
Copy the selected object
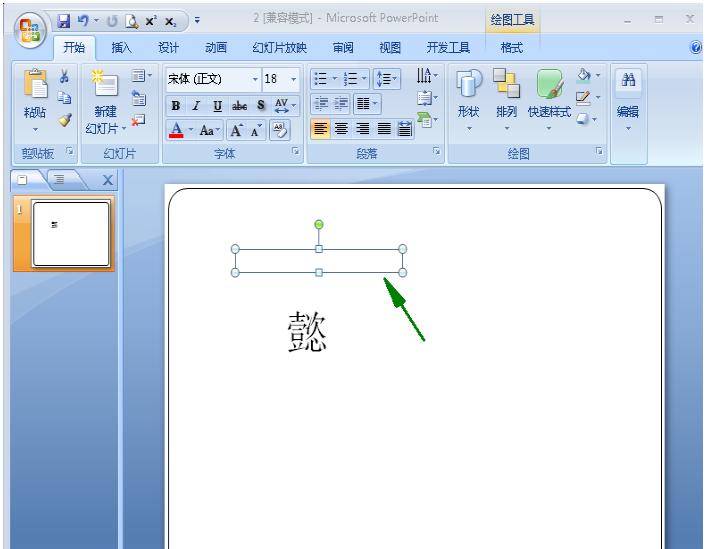coord(64,98)
